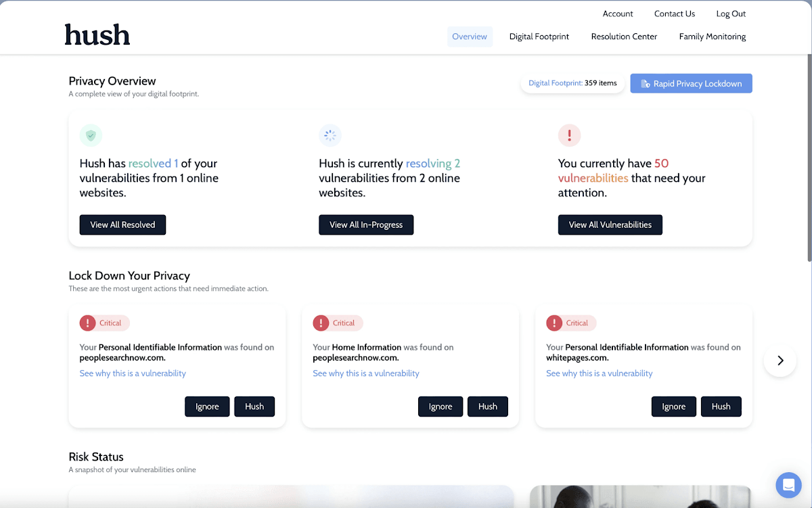Start Rapid Privacy Lockdown
Image resolution: width=812 pixels, height=508 pixels.
tap(691, 83)
